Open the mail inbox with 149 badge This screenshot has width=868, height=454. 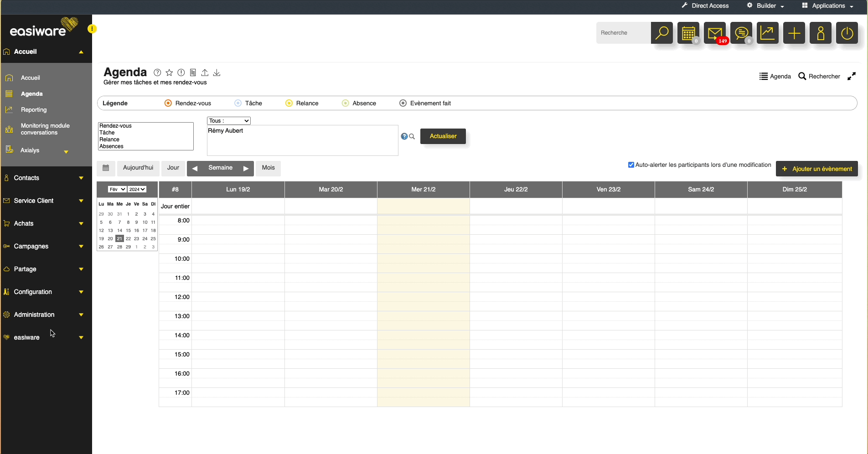click(x=714, y=33)
